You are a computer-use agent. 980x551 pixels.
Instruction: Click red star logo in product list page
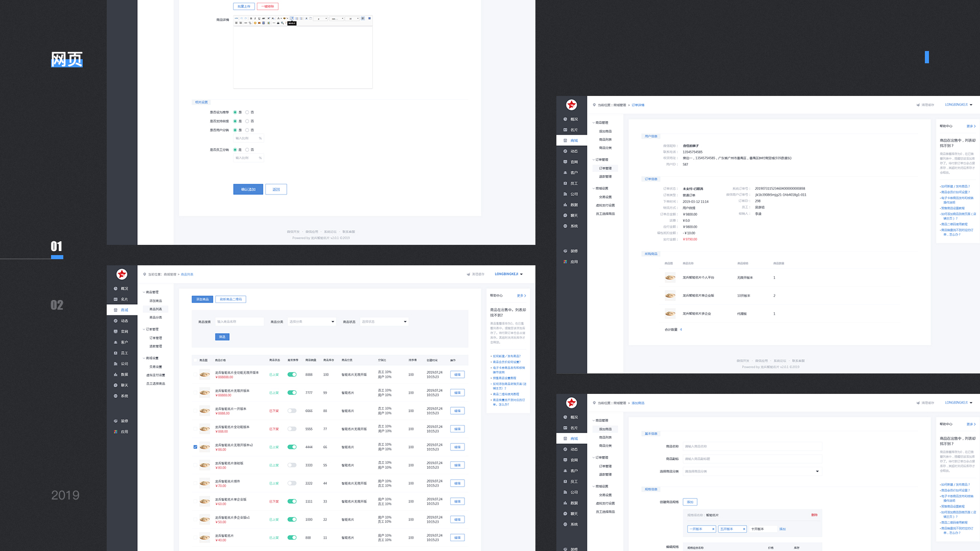tap(122, 274)
